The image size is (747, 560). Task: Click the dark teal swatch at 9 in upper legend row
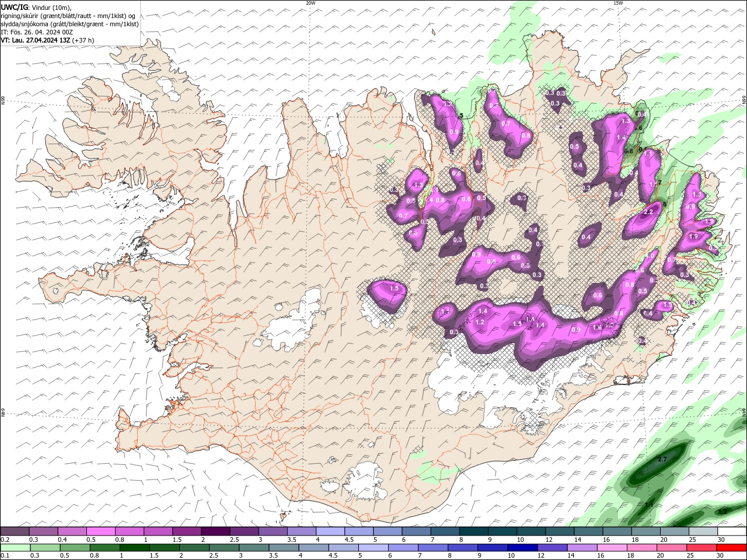[502, 531]
